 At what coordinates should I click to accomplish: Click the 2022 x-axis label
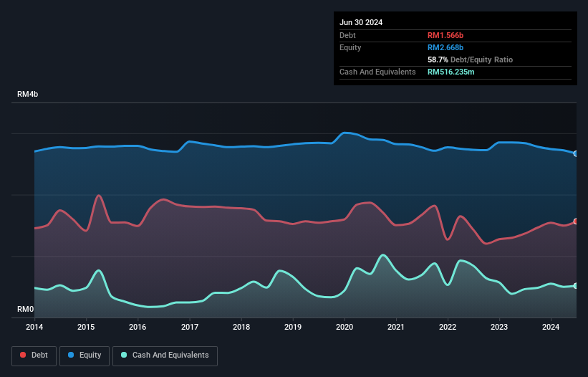pos(448,327)
